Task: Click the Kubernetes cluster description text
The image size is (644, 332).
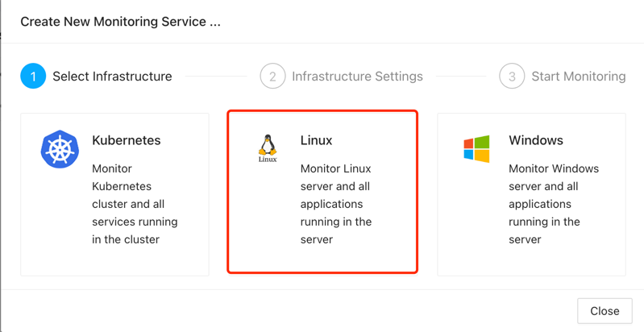Action: 135,204
